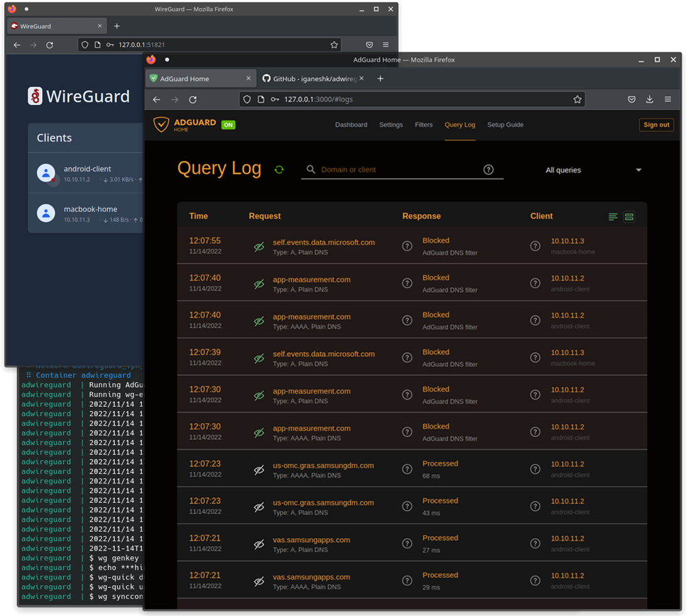Click the shield icon in AdGuard address bar
The width and height of the screenshot is (690, 616).
[x=247, y=99]
